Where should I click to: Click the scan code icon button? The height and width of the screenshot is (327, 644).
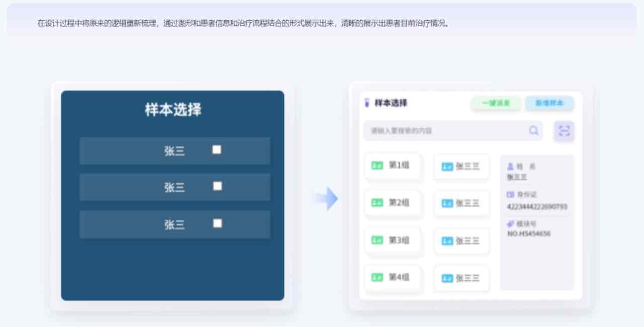564,131
